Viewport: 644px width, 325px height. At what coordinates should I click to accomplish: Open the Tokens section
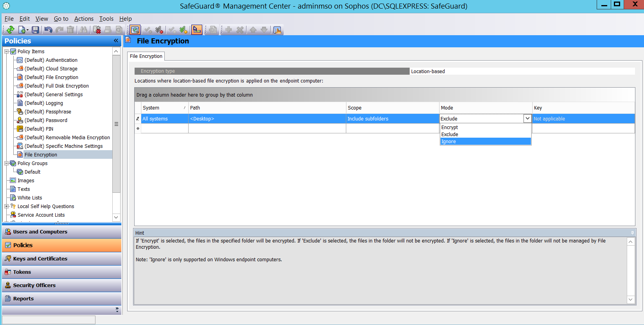pos(62,272)
